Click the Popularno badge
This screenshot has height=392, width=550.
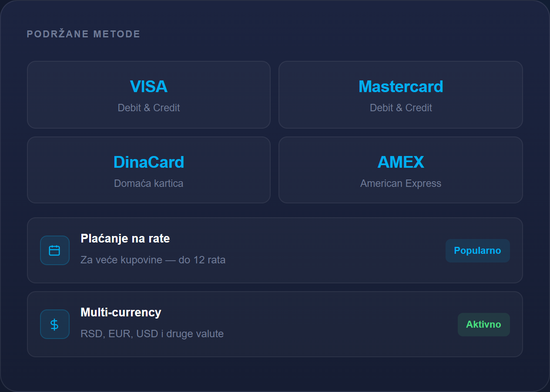coord(477,251)
